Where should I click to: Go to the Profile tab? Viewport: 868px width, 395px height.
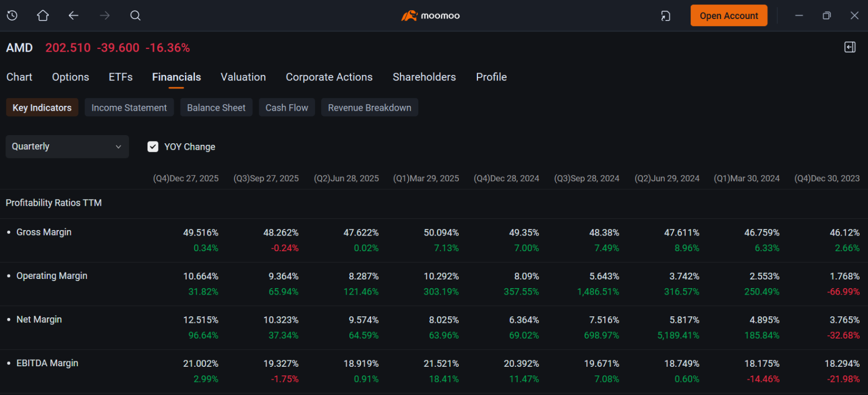(x=492, y=77)
